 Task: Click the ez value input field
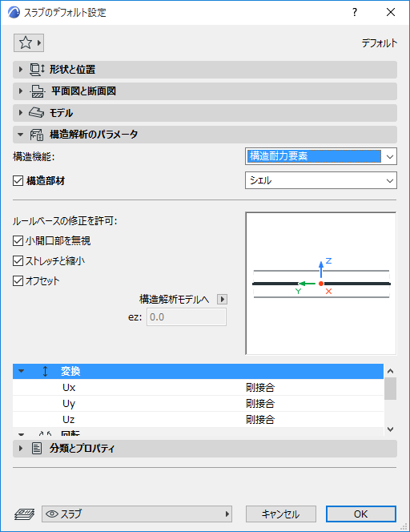pos(186,317)
